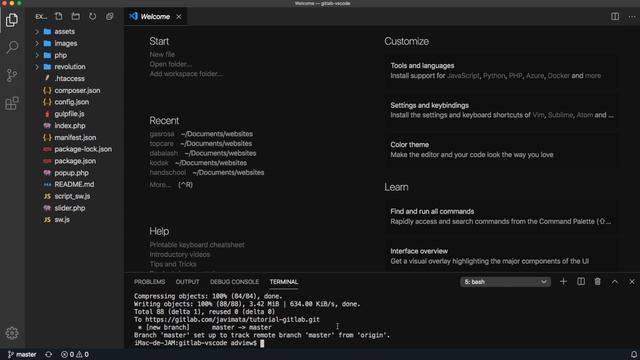Click Add workspace folder link
This screenshot has width=640, height=360.
pos(186,74)
